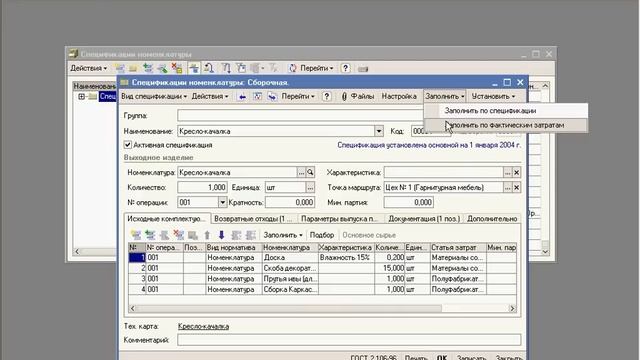
Task: Open Вид спецификации dropdown menu
Action: click(x=154, y=97)
